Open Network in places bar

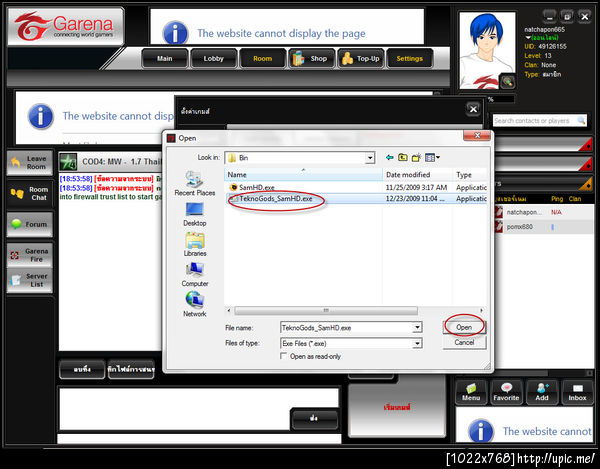point(194,305)
